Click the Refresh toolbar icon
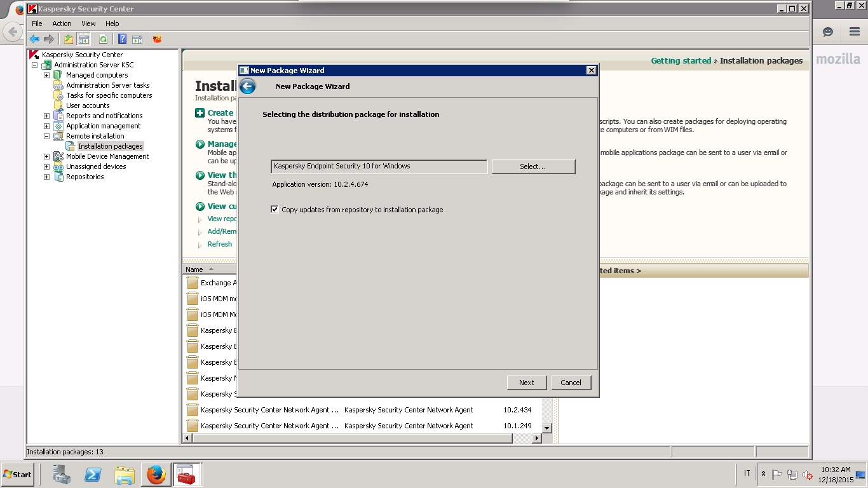 [x=103, y=39]
